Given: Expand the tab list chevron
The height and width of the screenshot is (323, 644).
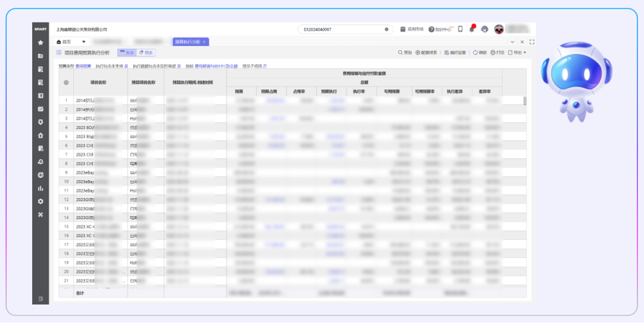Looking at the screenshot, I should coord(513,42).
